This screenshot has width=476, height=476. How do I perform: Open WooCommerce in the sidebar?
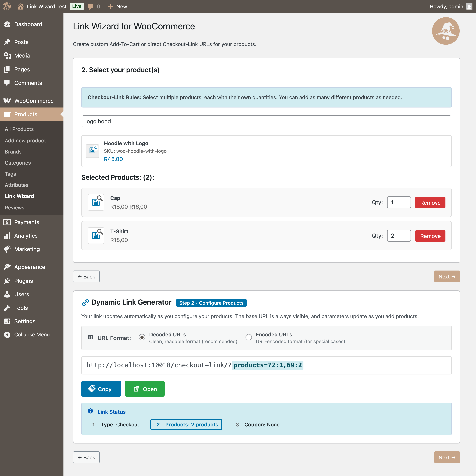pos(34,101)
